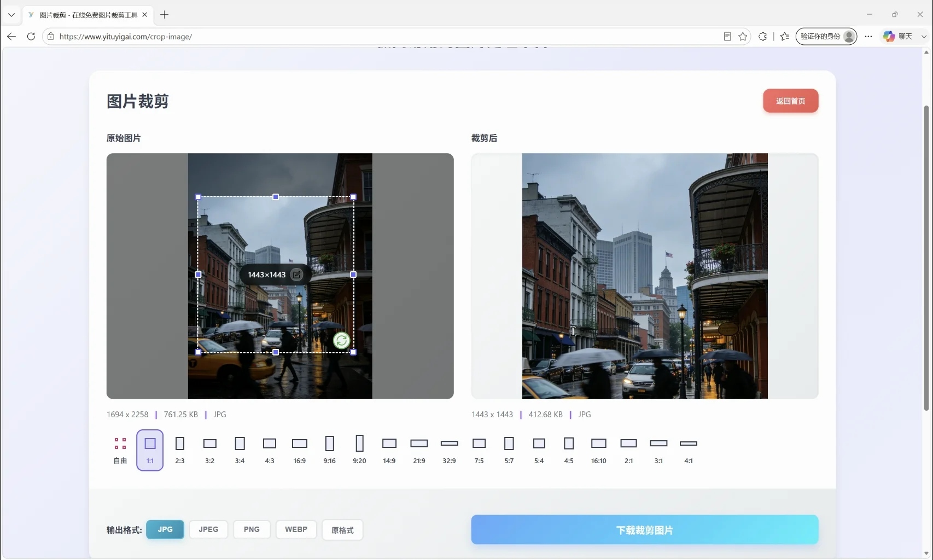The height and width of the screenshot is (560, 933).
Task: Click the bottom-left crop handle
Action: [x=198, y=352]
